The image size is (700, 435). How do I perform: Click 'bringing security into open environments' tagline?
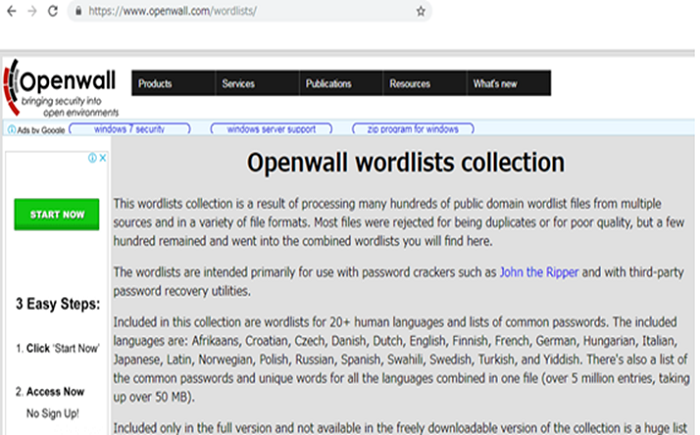point(70,107)
